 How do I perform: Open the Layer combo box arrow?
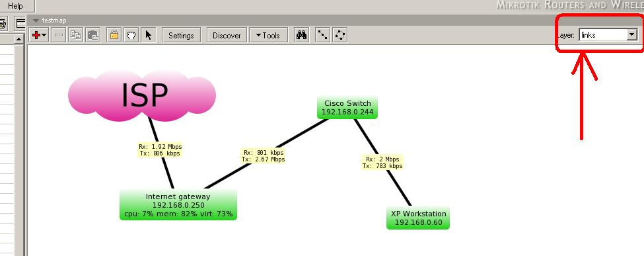click(631, 36)
